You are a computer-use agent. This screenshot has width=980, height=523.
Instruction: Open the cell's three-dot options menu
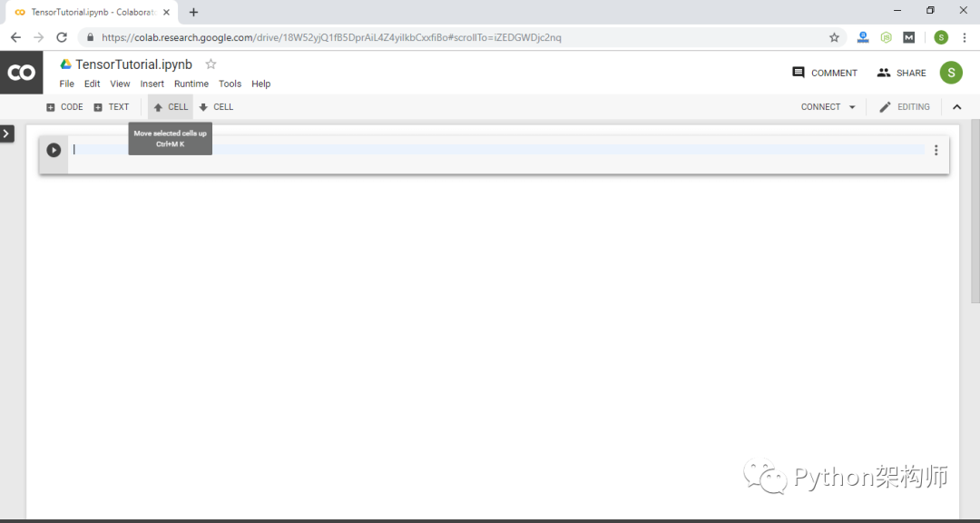[936, 150]
